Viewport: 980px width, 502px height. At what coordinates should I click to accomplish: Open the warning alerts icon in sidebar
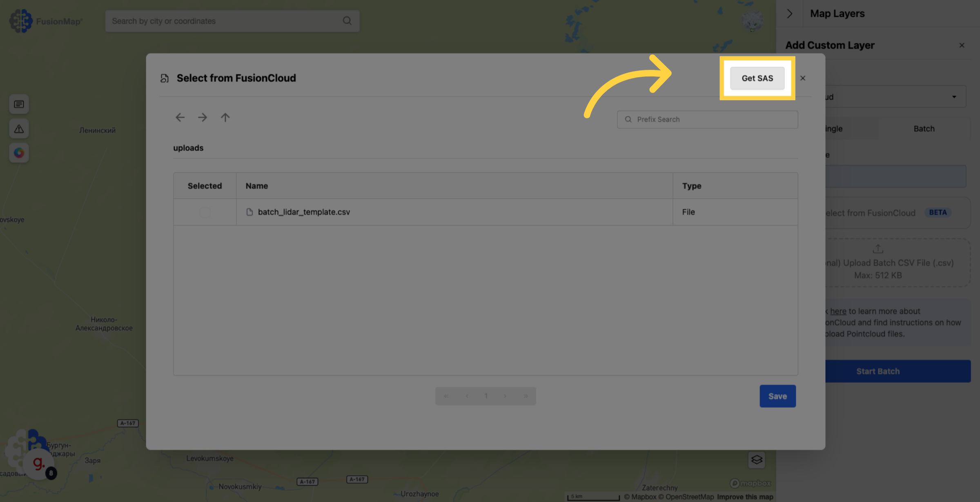click(19, 129)
